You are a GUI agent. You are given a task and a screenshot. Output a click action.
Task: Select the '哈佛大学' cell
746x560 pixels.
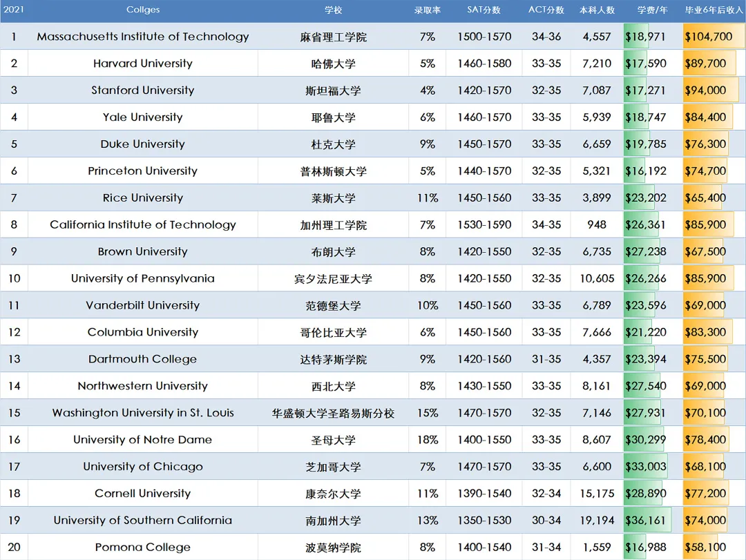click(333, 64)
